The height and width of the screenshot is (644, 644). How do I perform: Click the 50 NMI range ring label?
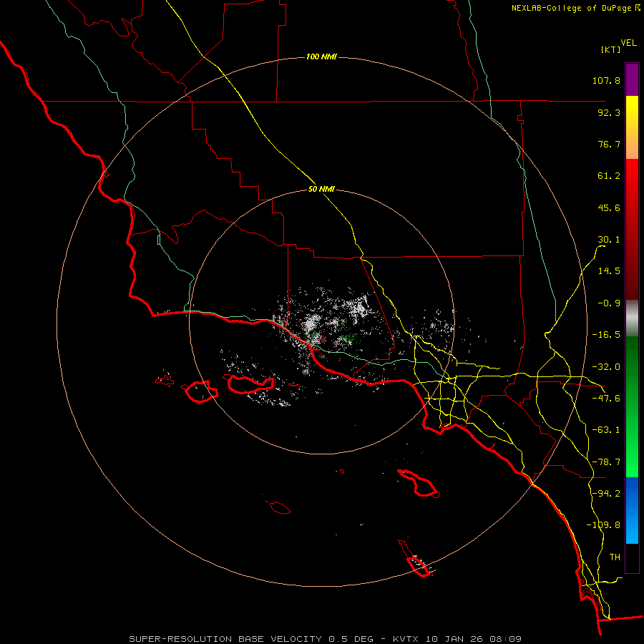click(x=321, y=189)
